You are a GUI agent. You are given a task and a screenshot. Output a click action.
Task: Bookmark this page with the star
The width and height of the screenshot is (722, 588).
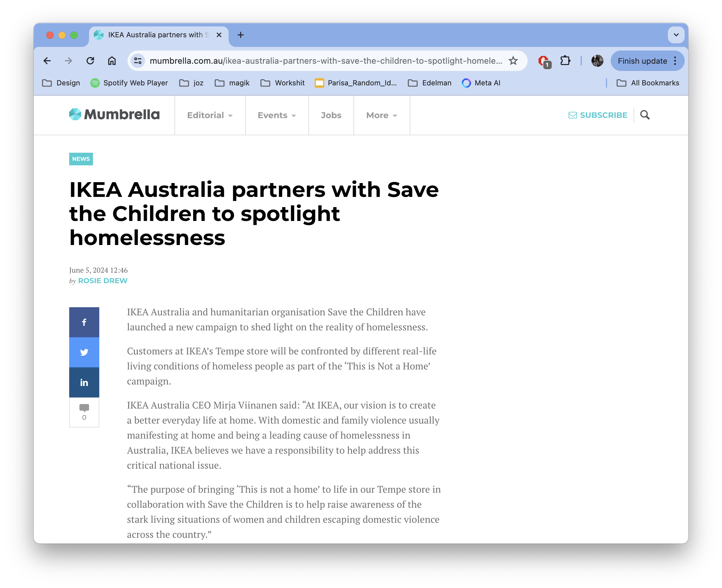[513, 61]
